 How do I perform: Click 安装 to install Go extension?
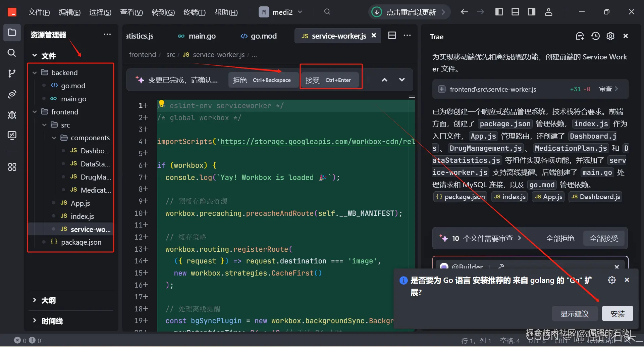[x=618, y=314]
